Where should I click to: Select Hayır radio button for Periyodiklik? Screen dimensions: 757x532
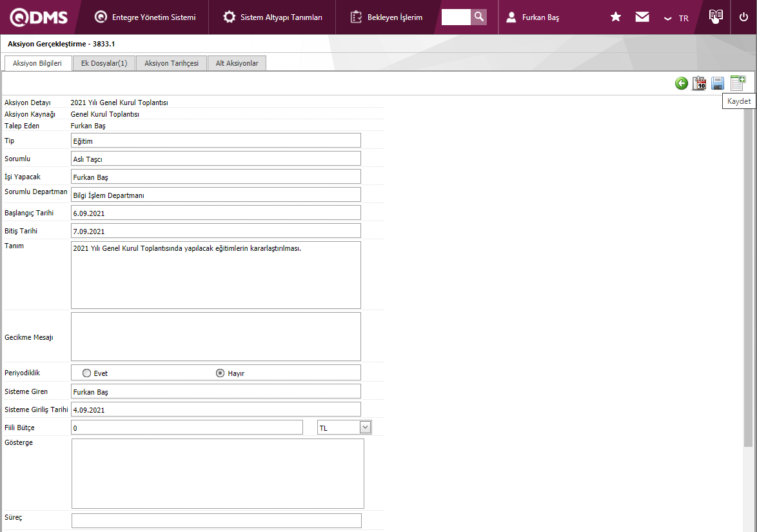click(x=220, y=373)
